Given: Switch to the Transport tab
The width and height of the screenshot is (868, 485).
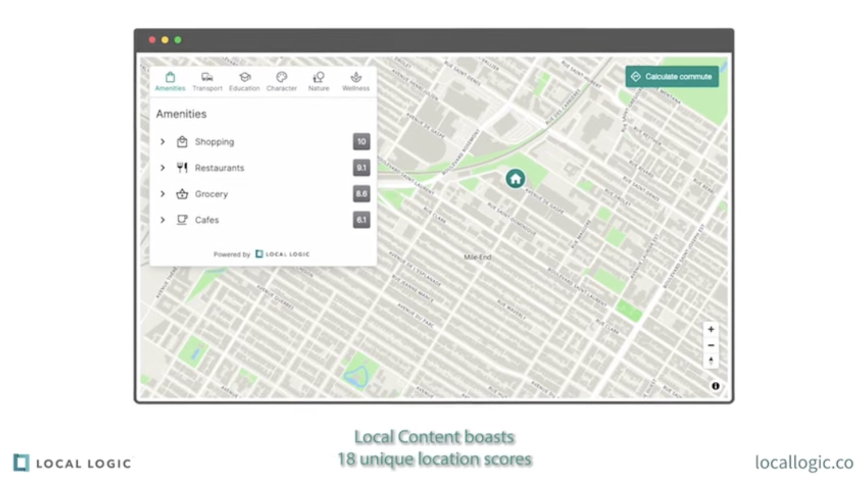Looking at the screenshot, I should [207, 81].
